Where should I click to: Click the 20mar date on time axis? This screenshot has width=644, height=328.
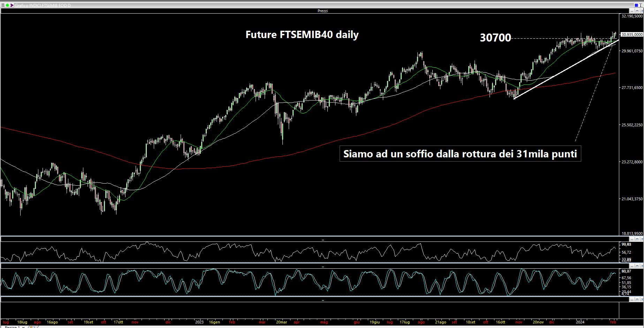(281, 322)
